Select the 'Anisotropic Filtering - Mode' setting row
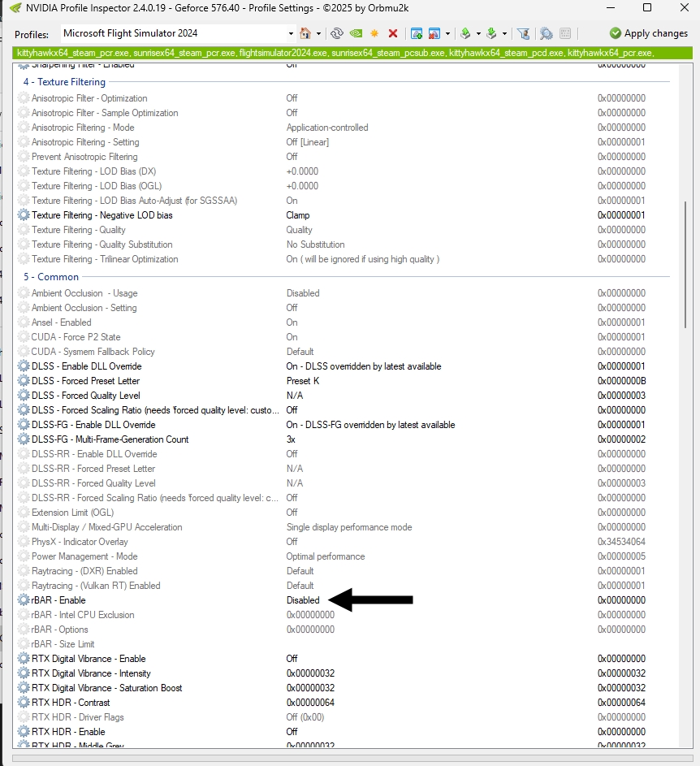Screen dimensions: 700x766 point(342,128)
